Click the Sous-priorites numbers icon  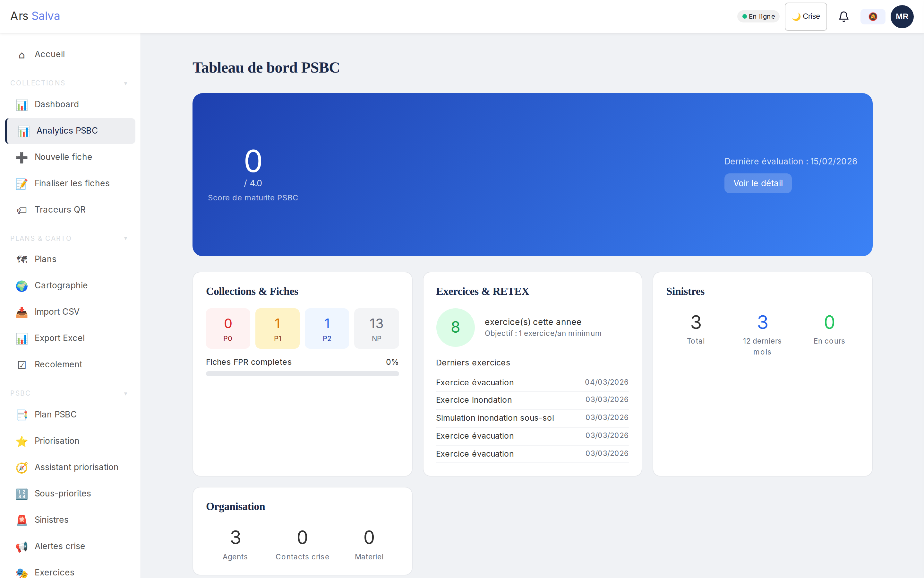tap(22, 494)
